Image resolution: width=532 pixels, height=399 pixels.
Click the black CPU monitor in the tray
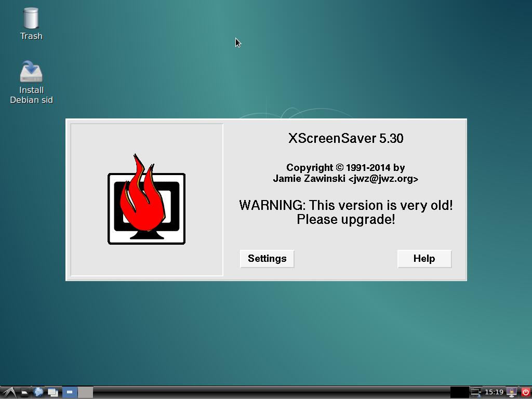(459, 393)
